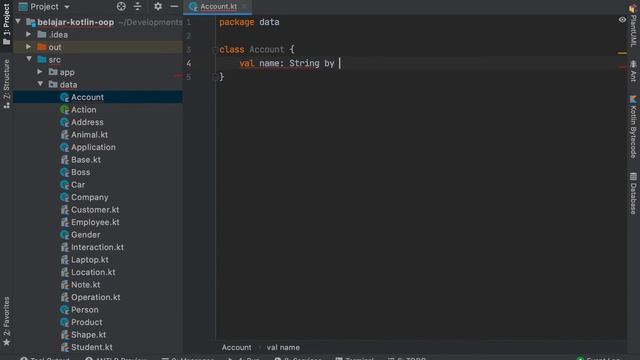Collapse the belajar-kotlin-oop root node

click(x=18, y=22)
